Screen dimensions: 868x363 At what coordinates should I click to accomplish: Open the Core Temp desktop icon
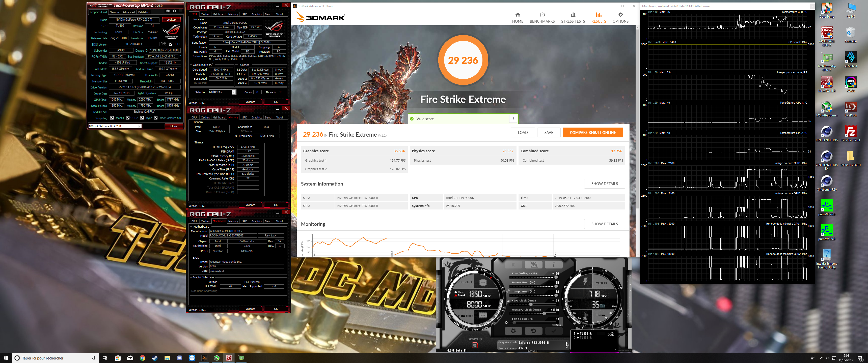coord(827,10)
